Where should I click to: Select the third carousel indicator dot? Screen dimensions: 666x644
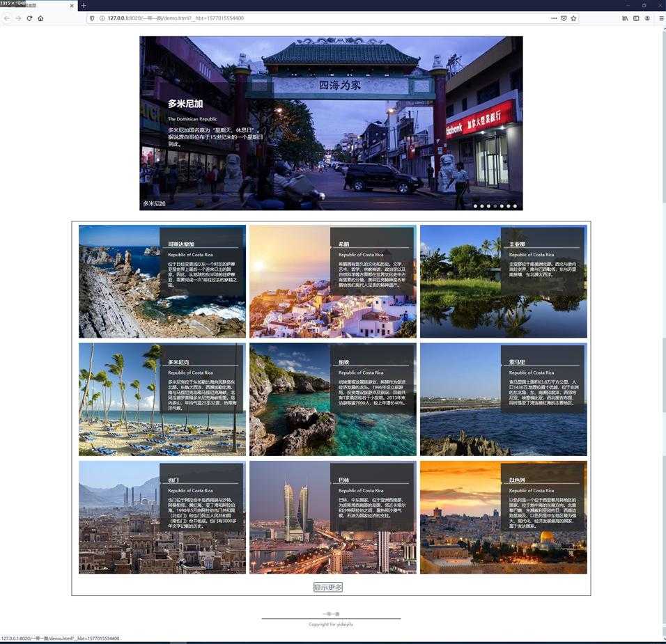488,206
